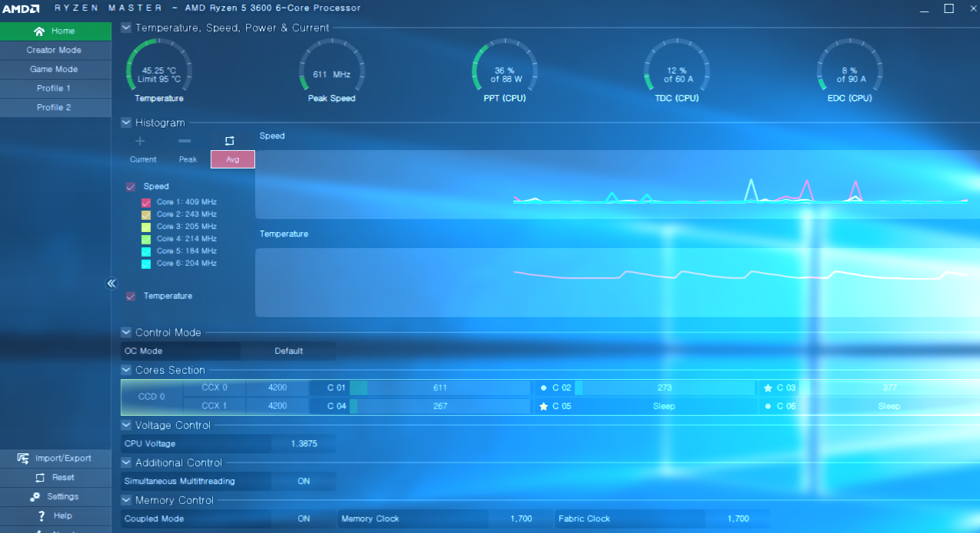Toggle Coupled Mode ON value

(x=303, y=519)
